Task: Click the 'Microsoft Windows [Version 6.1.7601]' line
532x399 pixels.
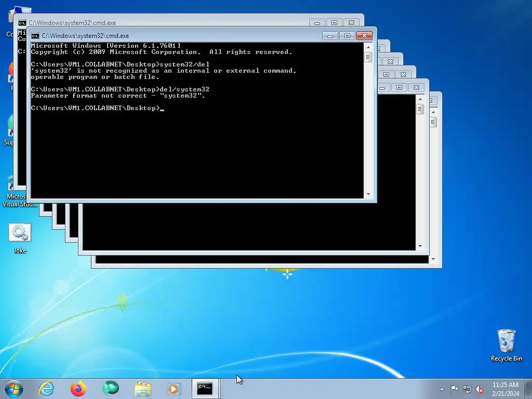Action: point(105,46)
